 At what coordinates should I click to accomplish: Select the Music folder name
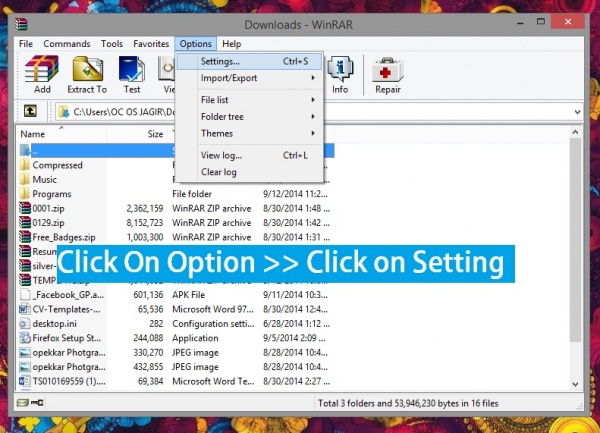[44, 180]
